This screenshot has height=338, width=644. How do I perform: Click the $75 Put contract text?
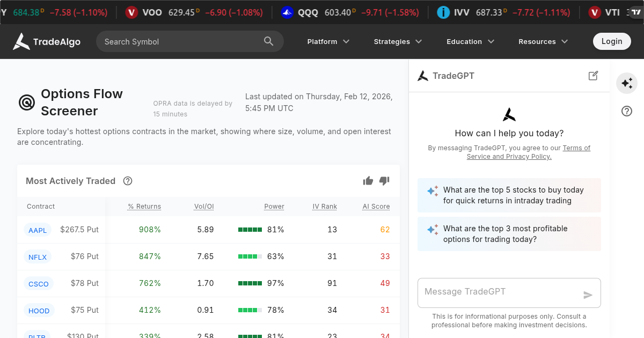85,310
